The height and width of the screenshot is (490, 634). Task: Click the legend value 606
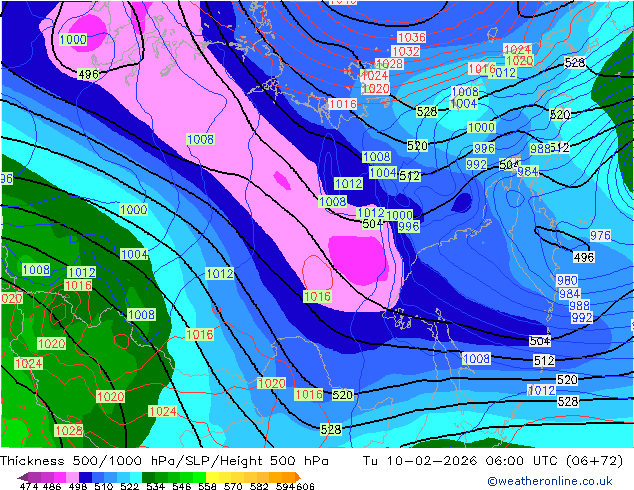[305, 486]
